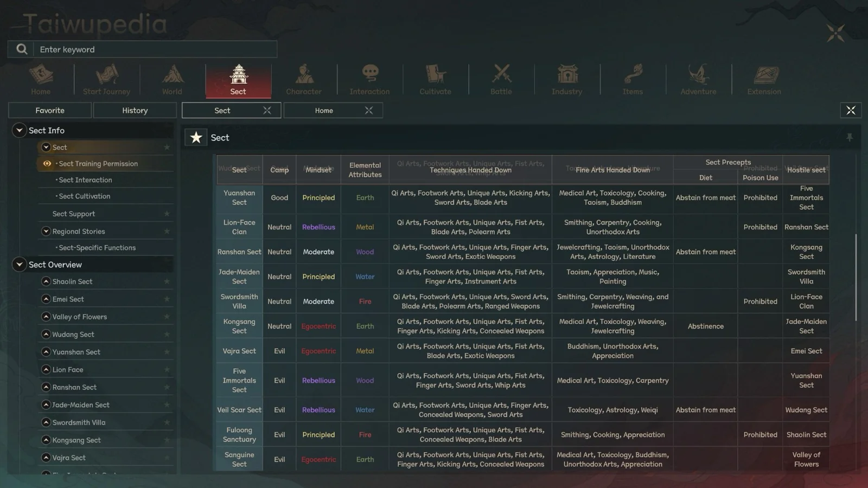This screenshot has height=488, width=868.
Task: Switch to the Favorite tab
Action: (50, 110)
